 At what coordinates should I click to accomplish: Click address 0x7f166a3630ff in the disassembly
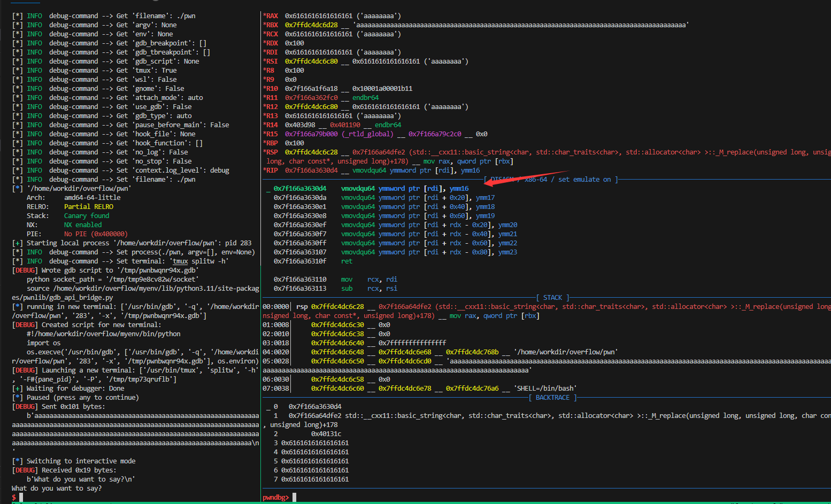pos(300,243)
